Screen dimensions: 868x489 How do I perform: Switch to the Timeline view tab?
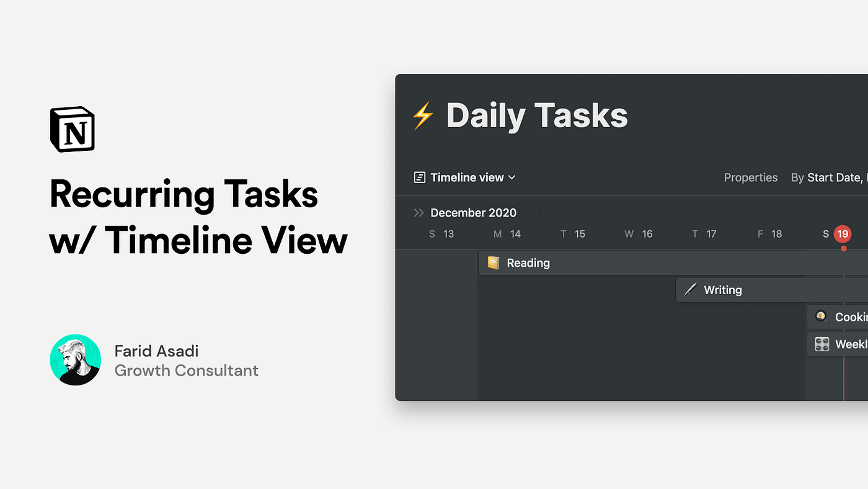(467, 177)
